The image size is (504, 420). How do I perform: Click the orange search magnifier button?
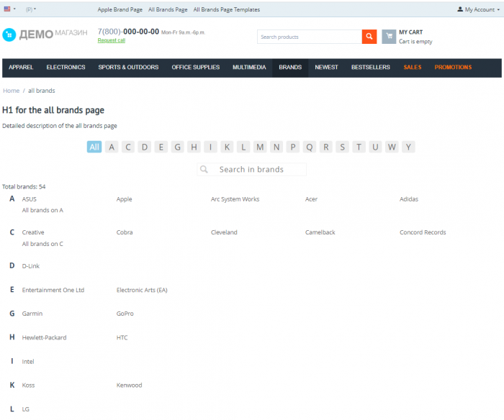[369, 37]
